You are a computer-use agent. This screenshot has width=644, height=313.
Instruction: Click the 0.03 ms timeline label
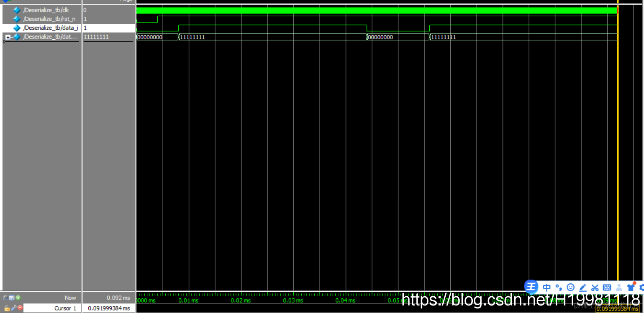click(293, 300)
